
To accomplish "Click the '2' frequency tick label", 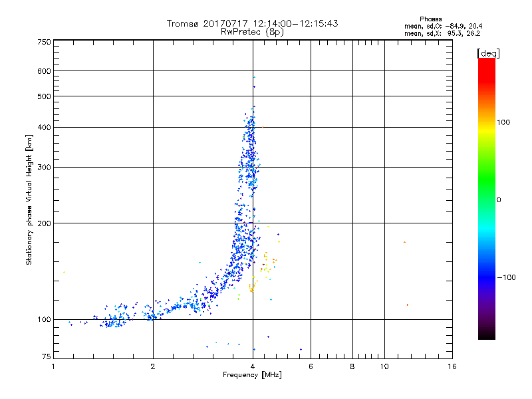I will tap(153, 366).
